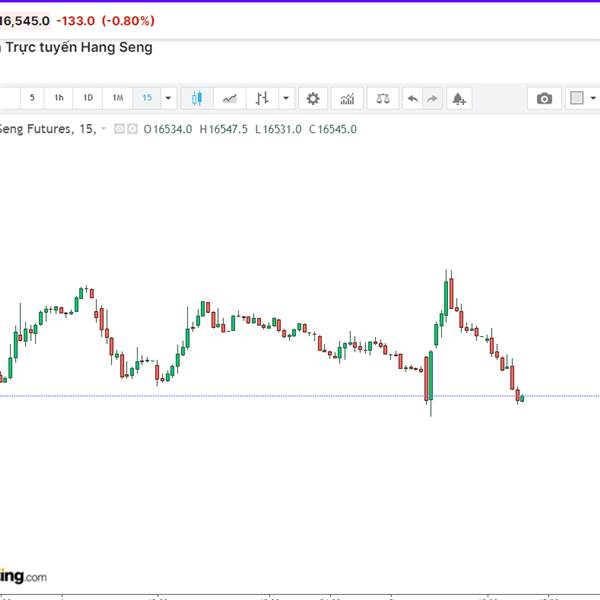This screenshot has width=600, height=600.
Task: Click the high price H 16547.5
Action: click(223, 129)
